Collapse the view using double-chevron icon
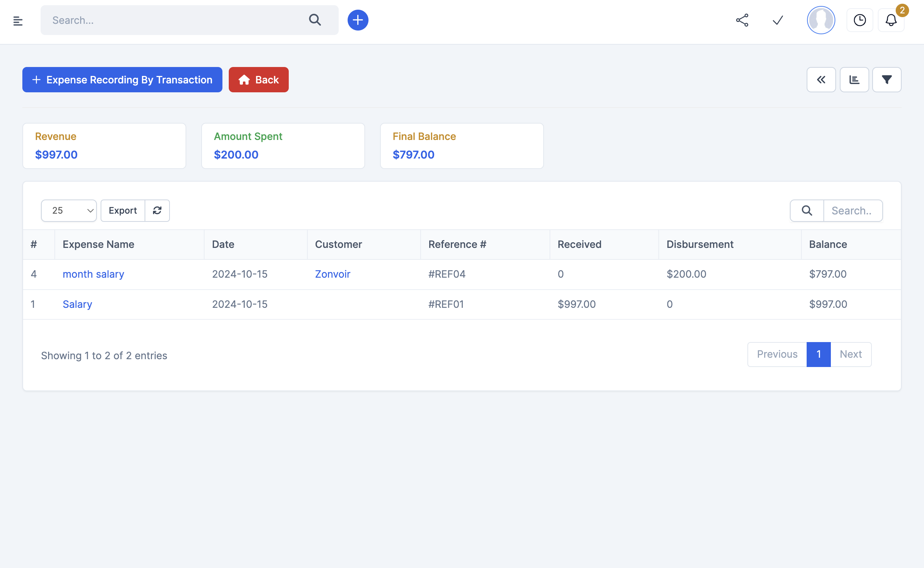Viewport: 924px width, 568px height. (821, 79)
